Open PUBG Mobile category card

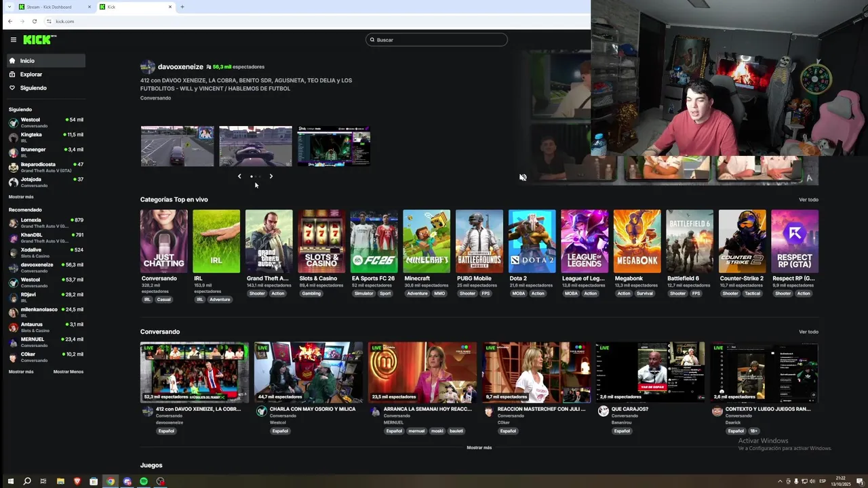click(479, 241)
